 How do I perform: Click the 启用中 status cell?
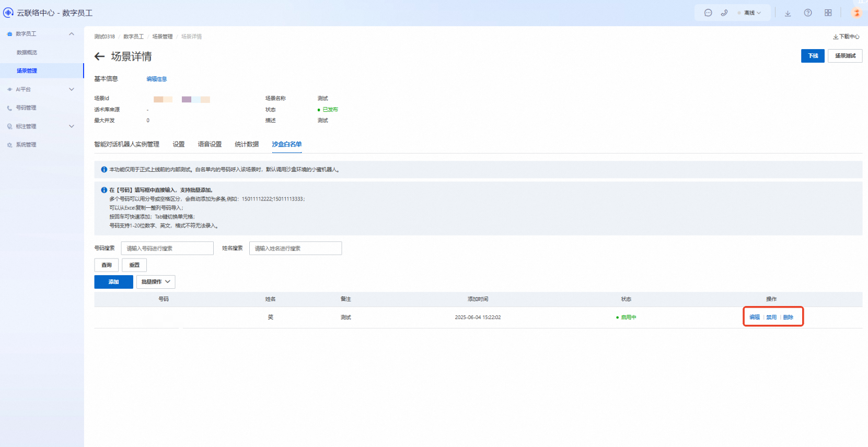[626, 317]
